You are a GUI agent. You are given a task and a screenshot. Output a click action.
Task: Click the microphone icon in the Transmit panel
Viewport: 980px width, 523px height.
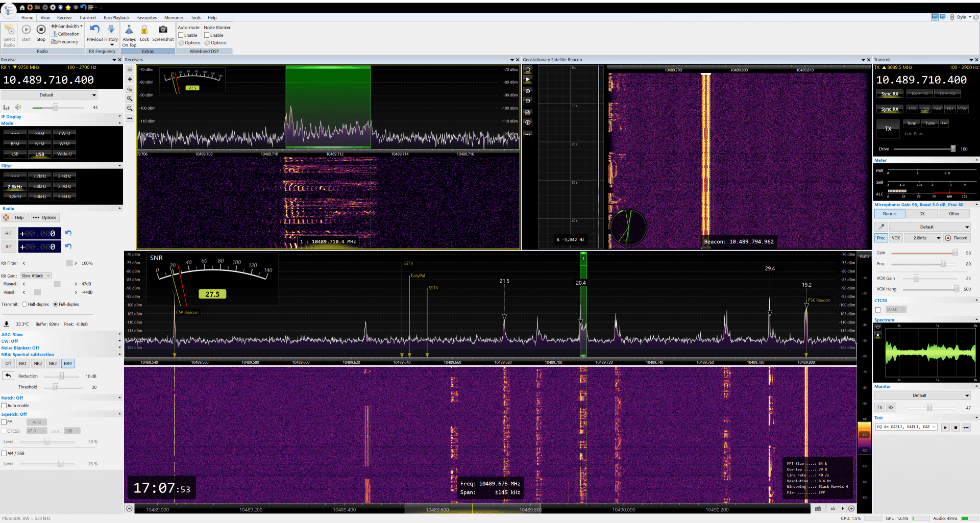(x=881, y=227)
